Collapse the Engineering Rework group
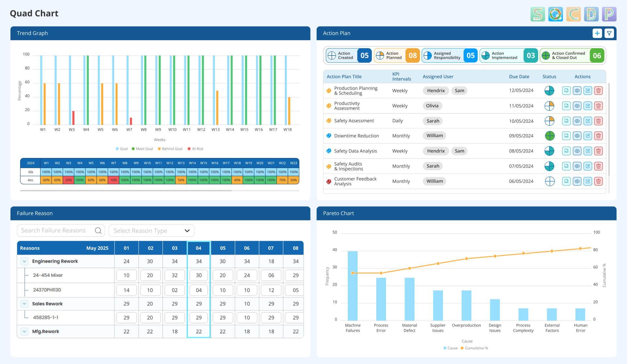Screen dimensions: 627x364 (x=24, y=261)
